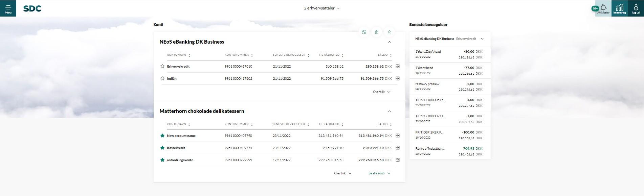Open account selector in Seneste bevægelser
The image size is (644, 196).
click(450, 39)
